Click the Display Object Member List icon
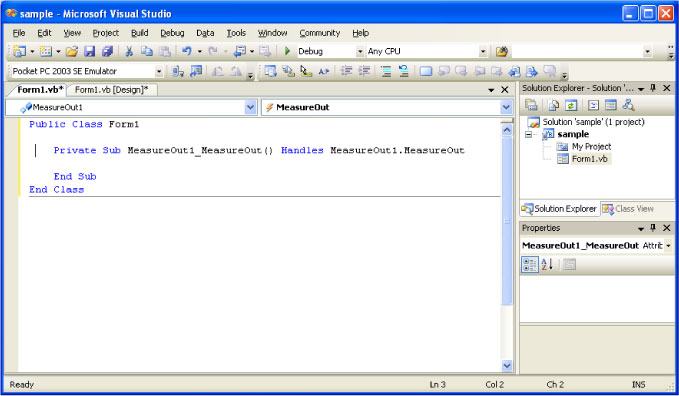 click(270, 71)
